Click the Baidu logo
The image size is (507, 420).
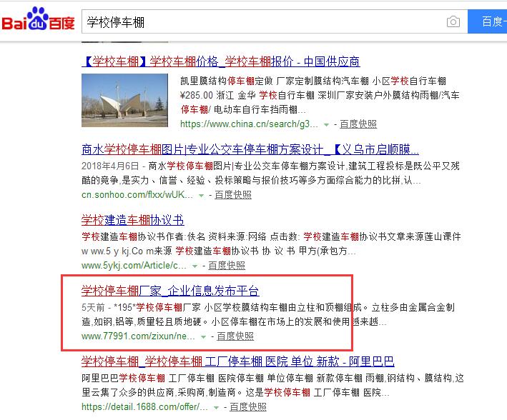(38, 21)
